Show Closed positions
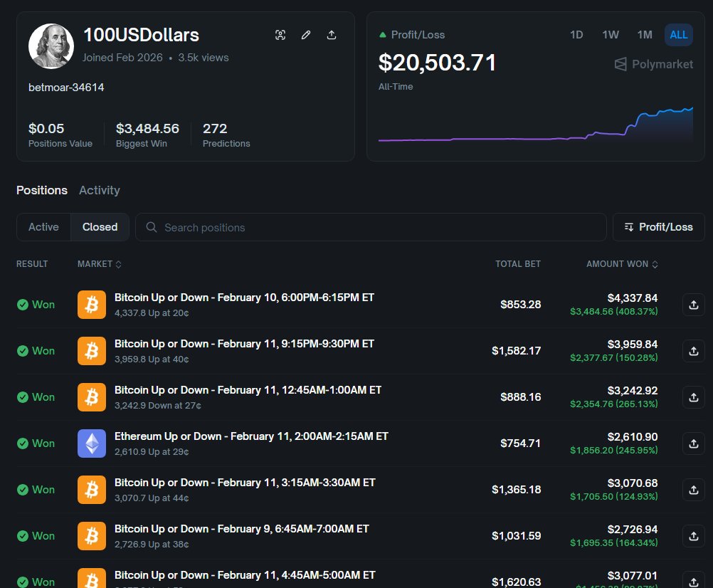Screen dimensions: 713x588 coord(100,227)
